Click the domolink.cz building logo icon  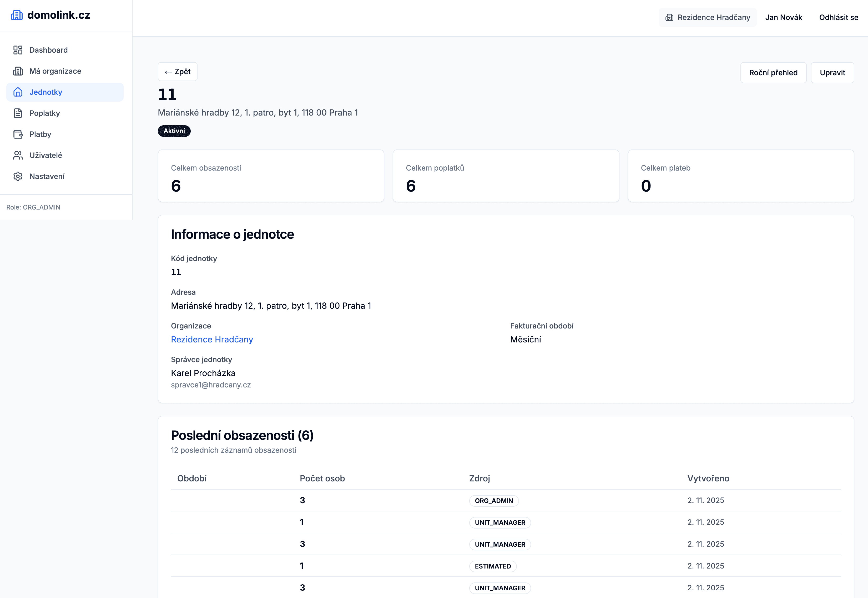point(17,15)
